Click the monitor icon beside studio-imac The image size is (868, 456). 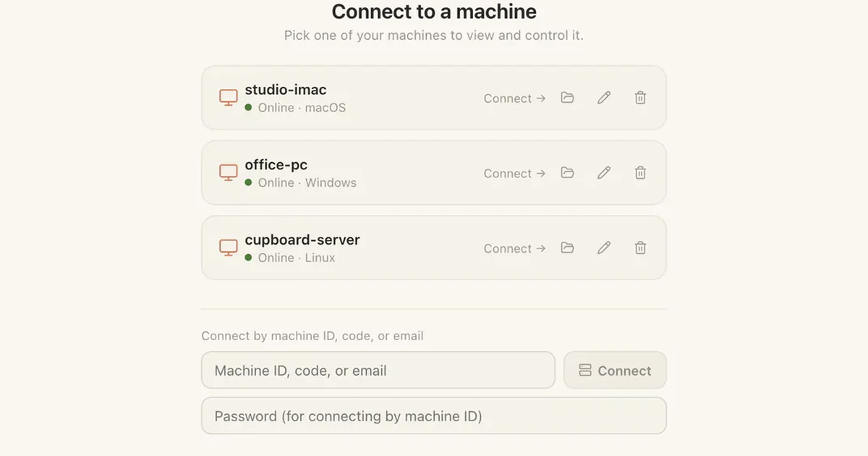[x=229, y=98]
